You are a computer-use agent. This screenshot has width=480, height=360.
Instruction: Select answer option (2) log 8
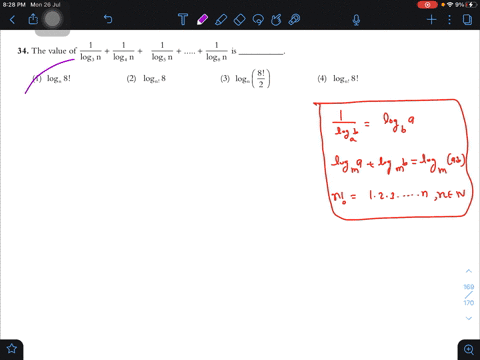click(146, 79)
